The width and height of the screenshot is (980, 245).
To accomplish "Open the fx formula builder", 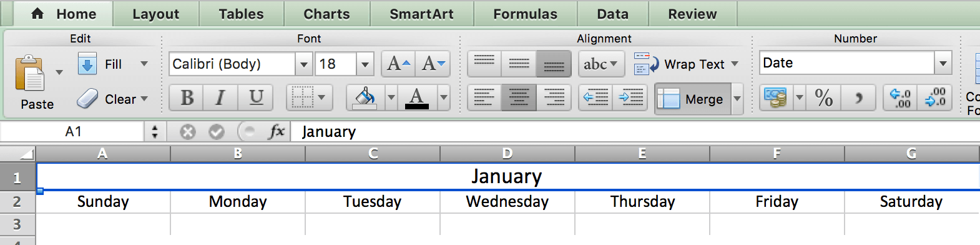I will point(276,131).
